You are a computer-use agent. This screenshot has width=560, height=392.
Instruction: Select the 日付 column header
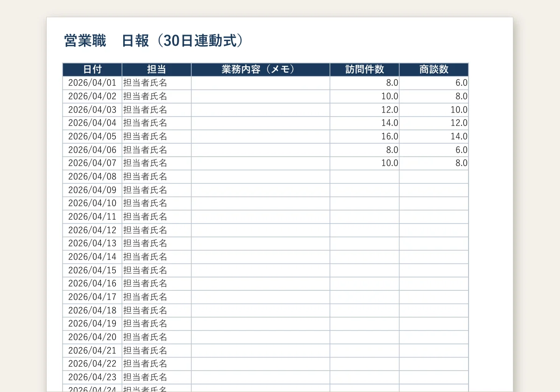pos(92,70)
